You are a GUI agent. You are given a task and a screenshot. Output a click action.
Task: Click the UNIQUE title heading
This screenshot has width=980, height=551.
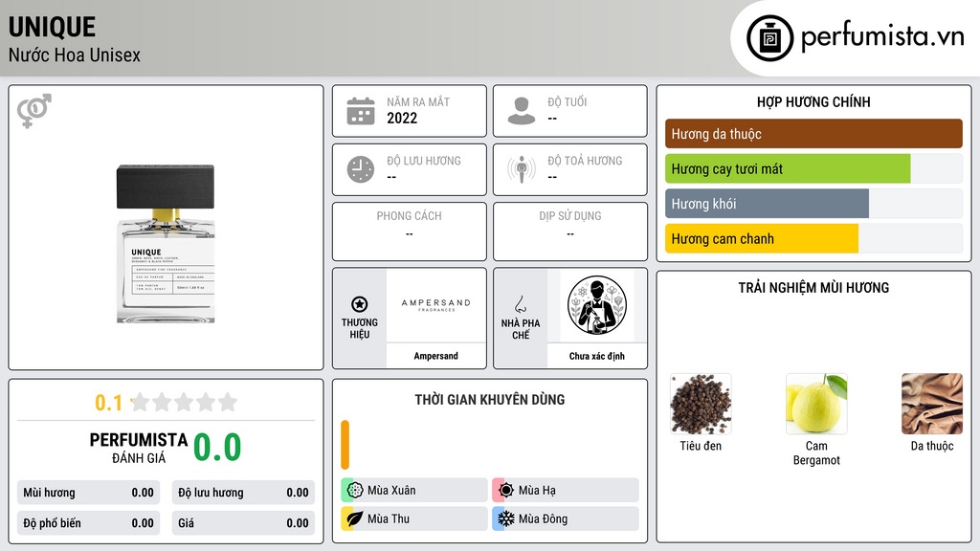tap(52, 28)
